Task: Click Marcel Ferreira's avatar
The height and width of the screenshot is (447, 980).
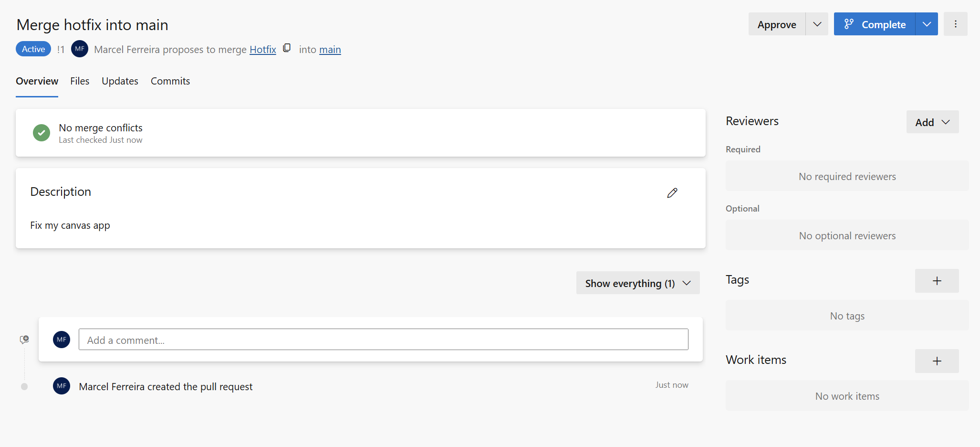Action: (80, 49)
